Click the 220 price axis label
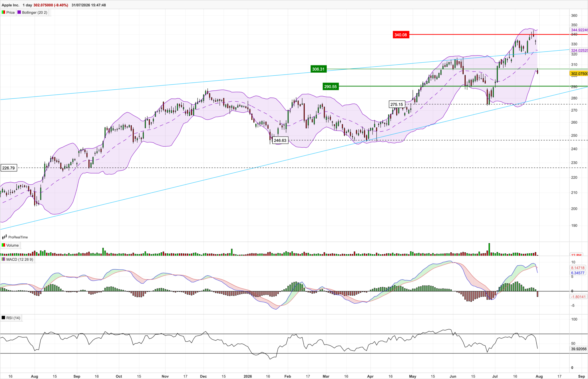588x379 pixels. (x=574, y=177)
